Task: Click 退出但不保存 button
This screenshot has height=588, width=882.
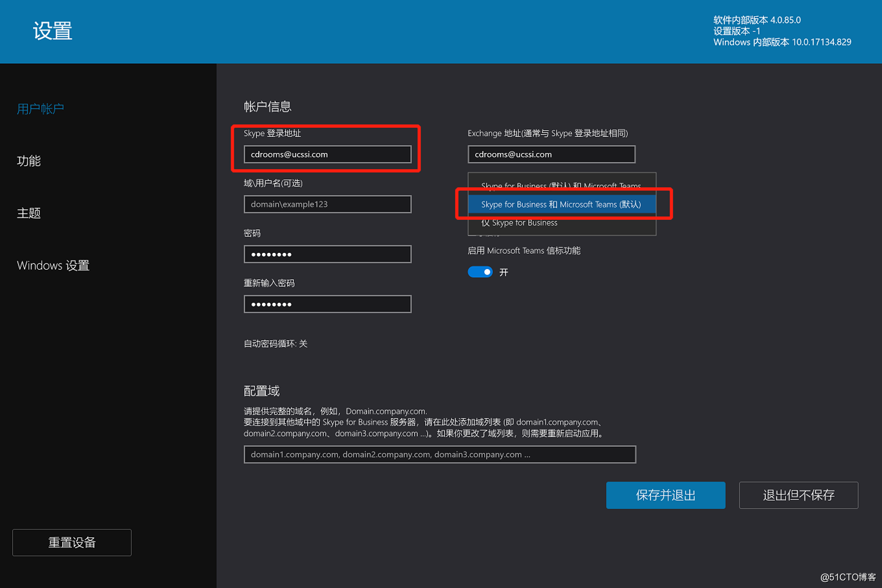Action: 798,495
